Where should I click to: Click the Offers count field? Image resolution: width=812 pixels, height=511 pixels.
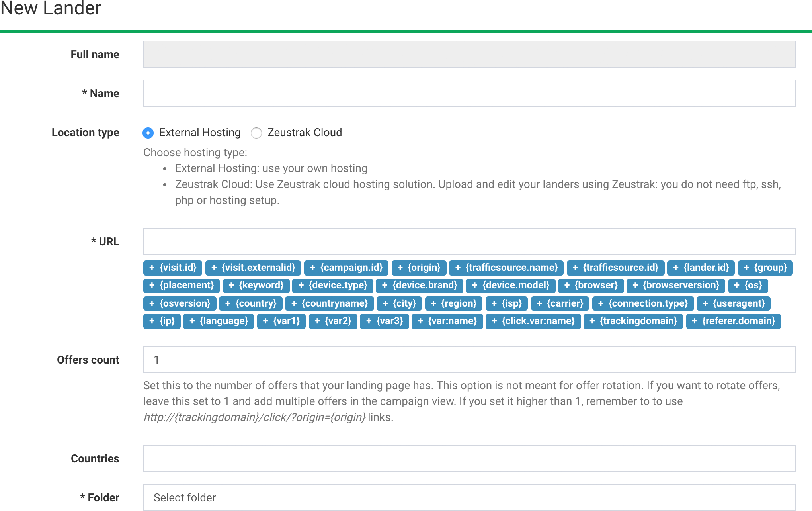[x=469, y=360]
